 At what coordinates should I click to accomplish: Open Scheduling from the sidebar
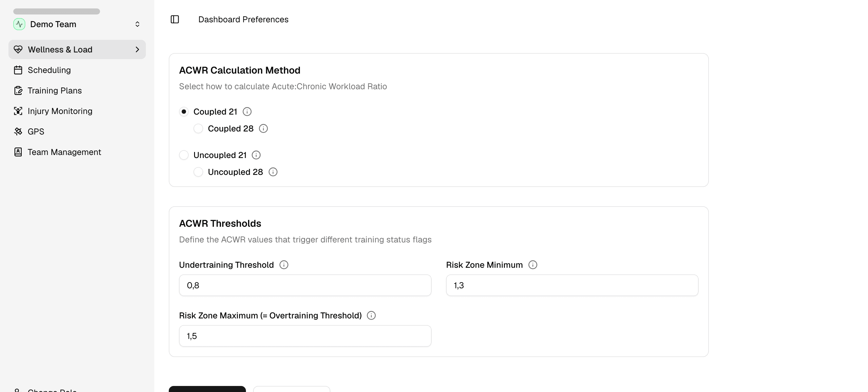click(77, 70)
